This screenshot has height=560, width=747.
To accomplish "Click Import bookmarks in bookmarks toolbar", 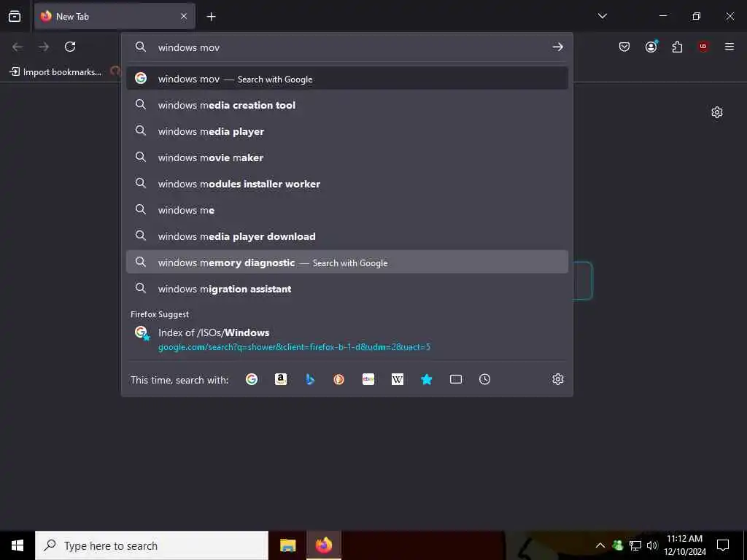I will pyautogui.click(x=55, y=72).
